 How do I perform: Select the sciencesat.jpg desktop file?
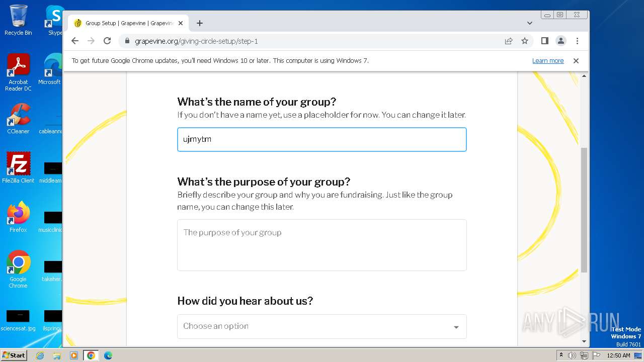pyautogui.click(x=18, y=320)
